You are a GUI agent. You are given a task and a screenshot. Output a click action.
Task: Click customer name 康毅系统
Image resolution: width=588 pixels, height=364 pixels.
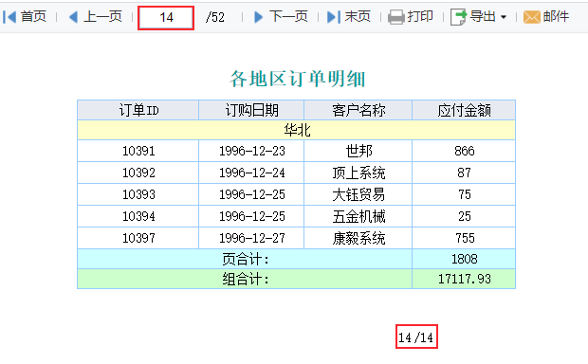pyautogui.click(x=358, y=238)
